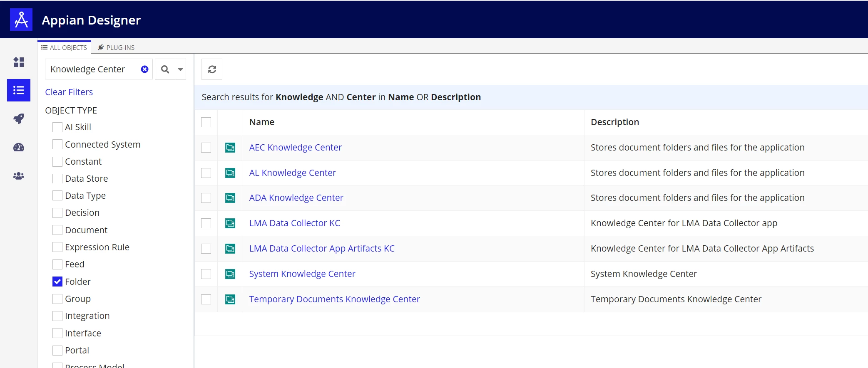
Task: Click folder icon of Temporary Documents Knowledge Center
Action: (230, 299)
